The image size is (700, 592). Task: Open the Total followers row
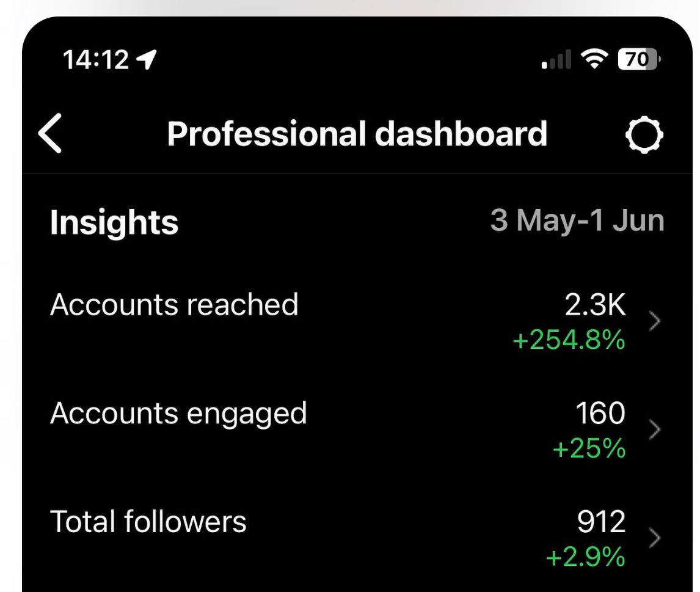pyautogui.click(x=148, y=522)
